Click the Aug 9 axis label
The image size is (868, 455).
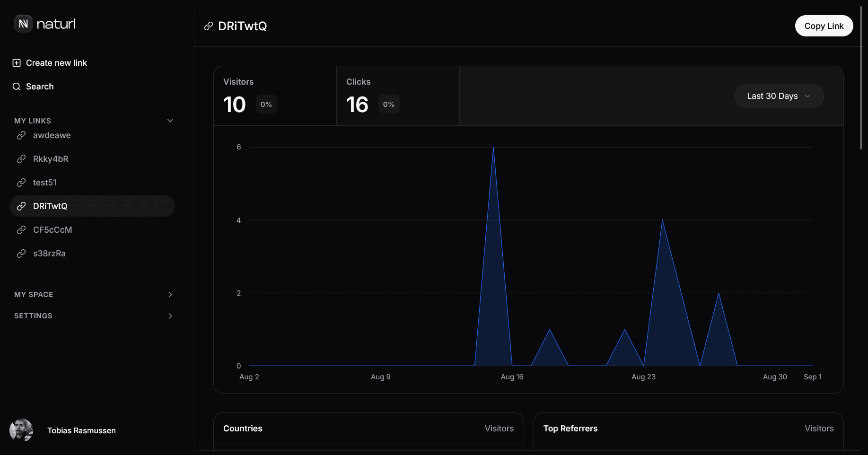pyautogui.click(x=381, y=377)
